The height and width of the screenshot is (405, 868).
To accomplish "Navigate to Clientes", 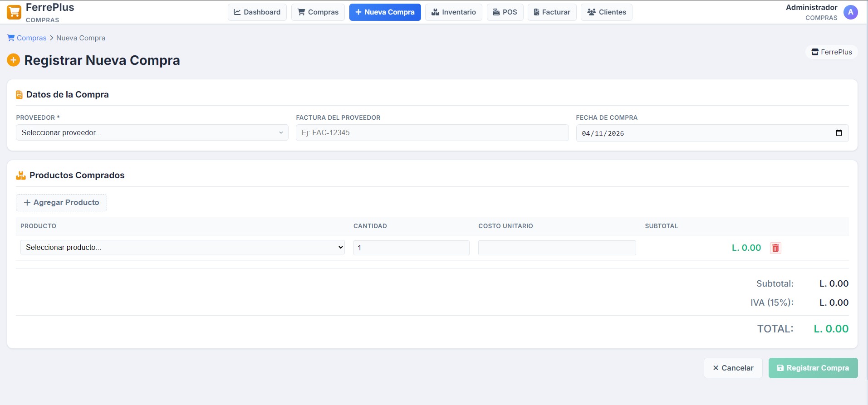I will click(x=606, y=12).
